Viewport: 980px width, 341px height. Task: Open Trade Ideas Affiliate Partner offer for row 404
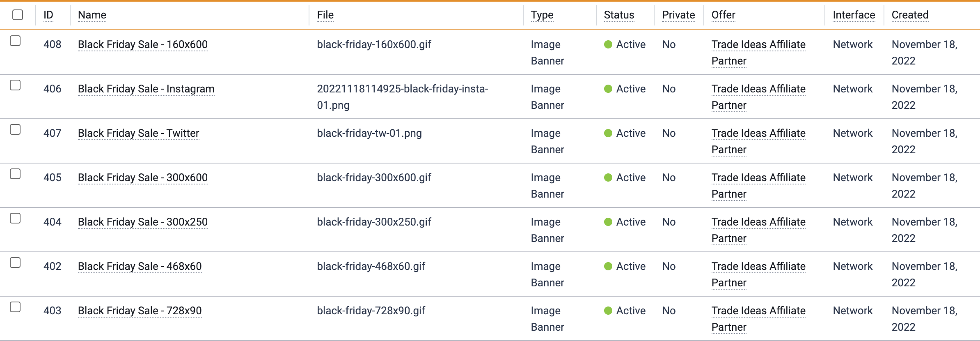[x=758, y=230]
